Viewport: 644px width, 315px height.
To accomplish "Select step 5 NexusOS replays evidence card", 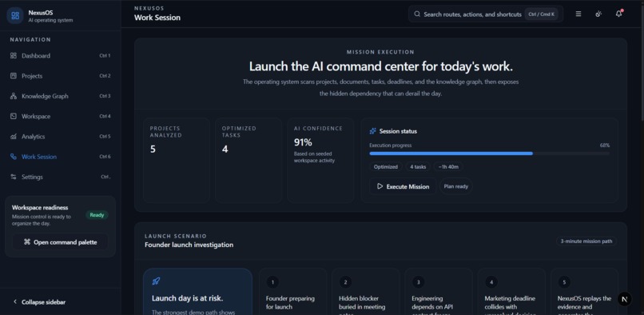I will (584, 292).
